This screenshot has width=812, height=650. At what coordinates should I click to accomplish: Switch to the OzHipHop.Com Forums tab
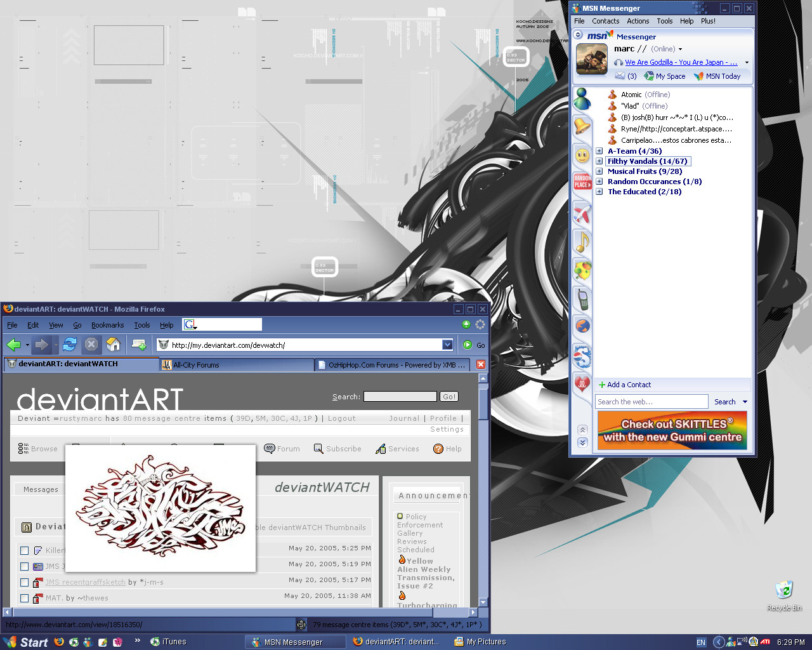(393, 365)
